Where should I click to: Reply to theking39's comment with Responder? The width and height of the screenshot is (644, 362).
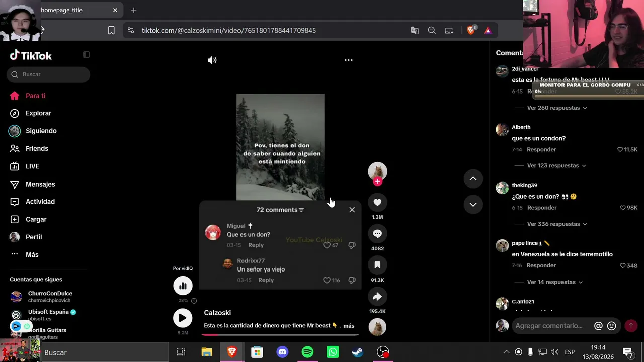pos(542,208)
